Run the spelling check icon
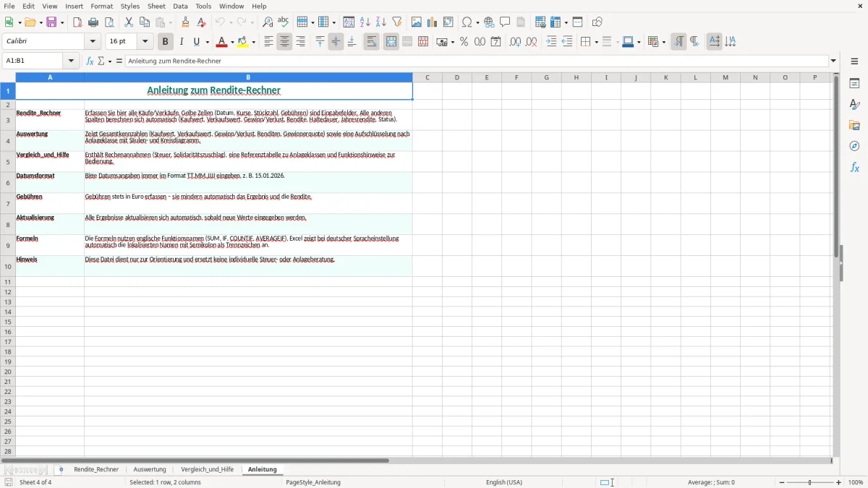The image size is (868, 488). click(x=284, y=22)
